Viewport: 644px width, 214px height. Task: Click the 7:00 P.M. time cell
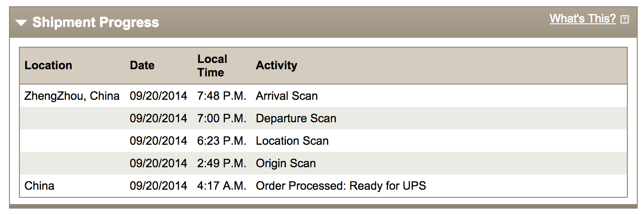pyautogui.click(x=222, y=118)
